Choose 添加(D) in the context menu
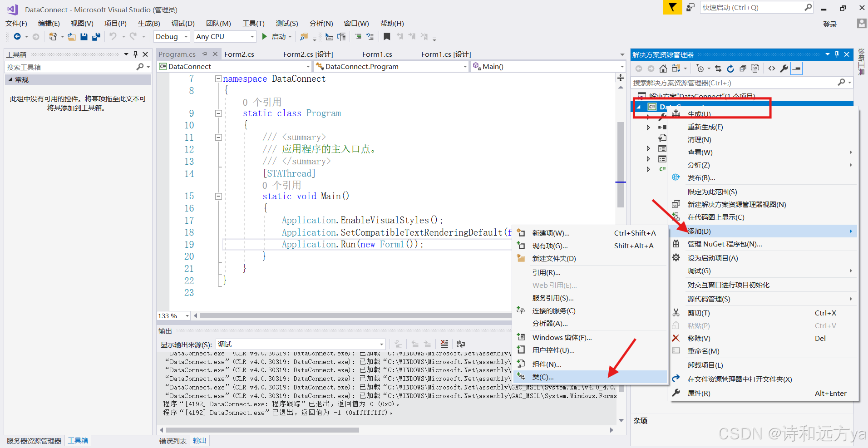Viewport: 868px width, 448px height. (x=764, y=231)
